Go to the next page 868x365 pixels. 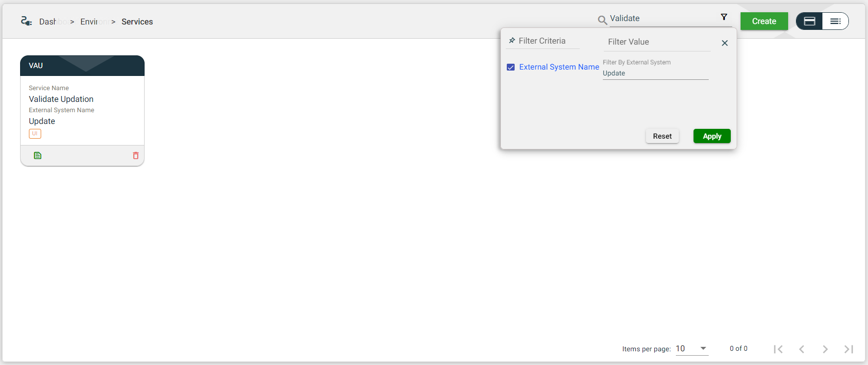pyautogui.click(x=825, y=349)
